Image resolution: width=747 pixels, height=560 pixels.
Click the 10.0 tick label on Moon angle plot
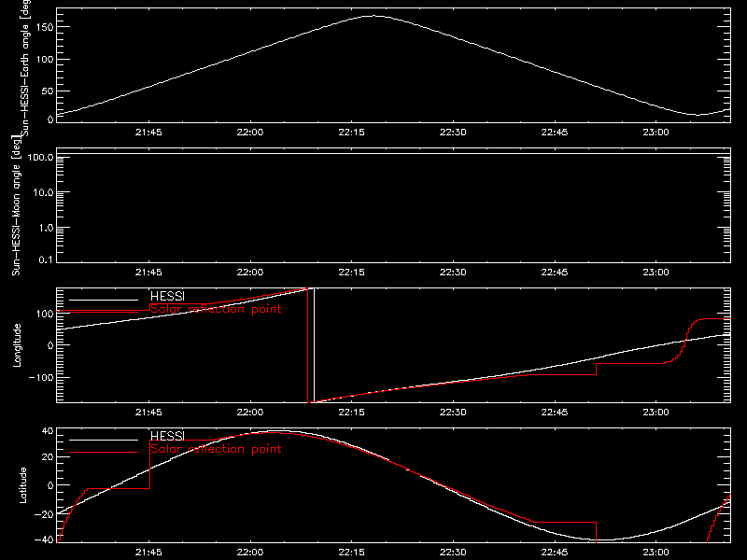point(43,193)
